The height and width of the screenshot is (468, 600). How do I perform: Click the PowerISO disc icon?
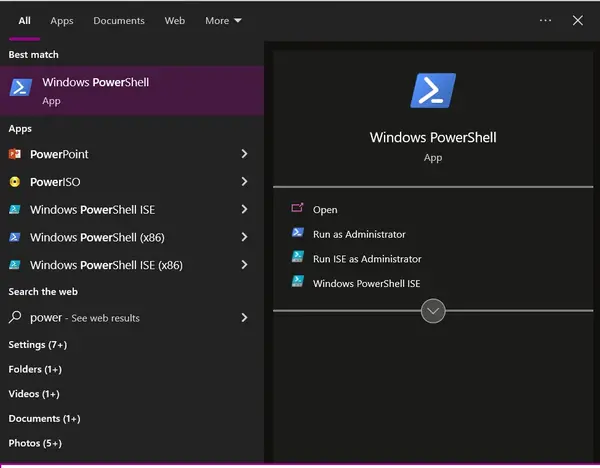(x=15, y=182)
